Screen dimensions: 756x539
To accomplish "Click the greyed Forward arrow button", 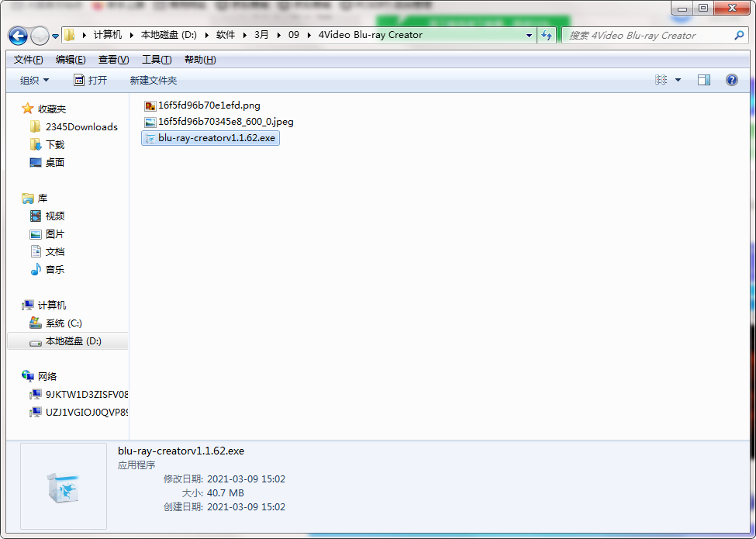I will pyautogui.click(x=40, y=36).
